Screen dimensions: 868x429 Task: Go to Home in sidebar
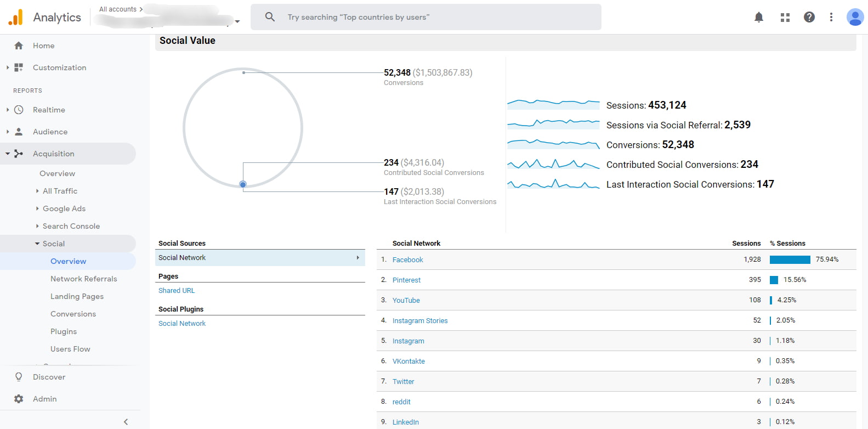click(x=44, y=46)
